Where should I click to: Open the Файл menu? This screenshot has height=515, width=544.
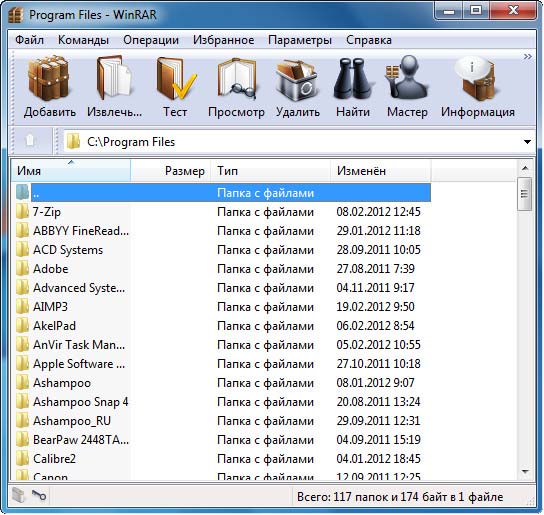pyautogui.click(x=29, y=40)
